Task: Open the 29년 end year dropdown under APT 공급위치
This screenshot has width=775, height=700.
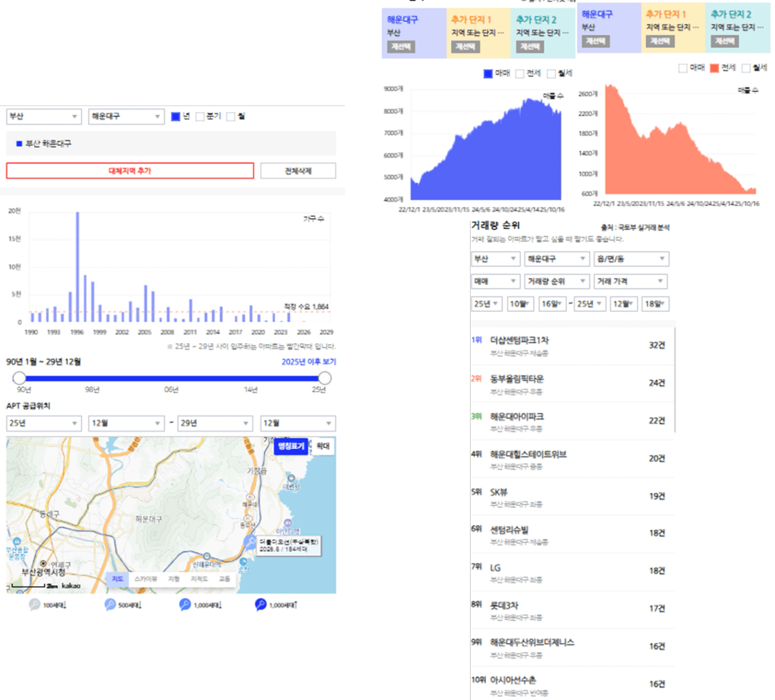Action: point(215,423)
